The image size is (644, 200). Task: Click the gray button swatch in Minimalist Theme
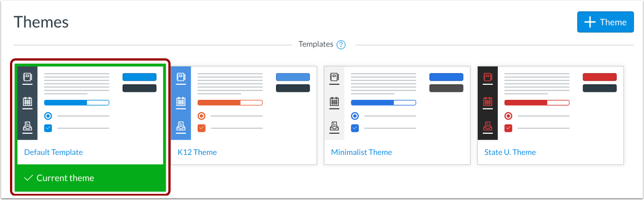[x=446, y=88]
